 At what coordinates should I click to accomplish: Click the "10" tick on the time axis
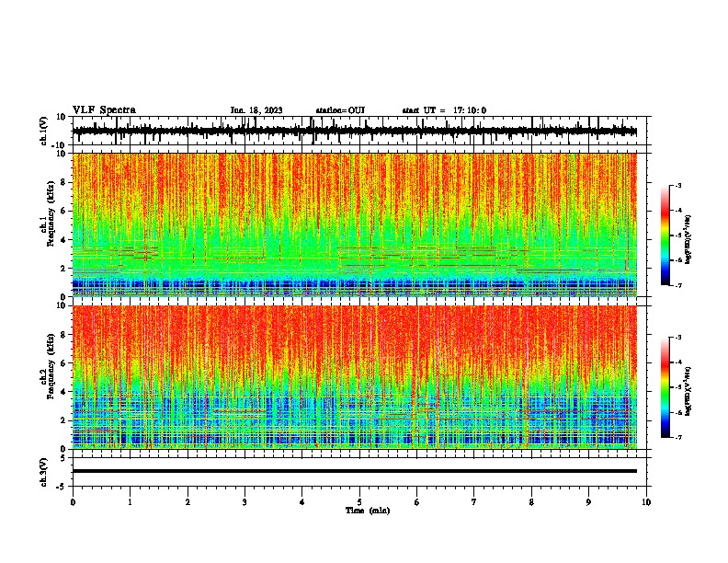646,502
